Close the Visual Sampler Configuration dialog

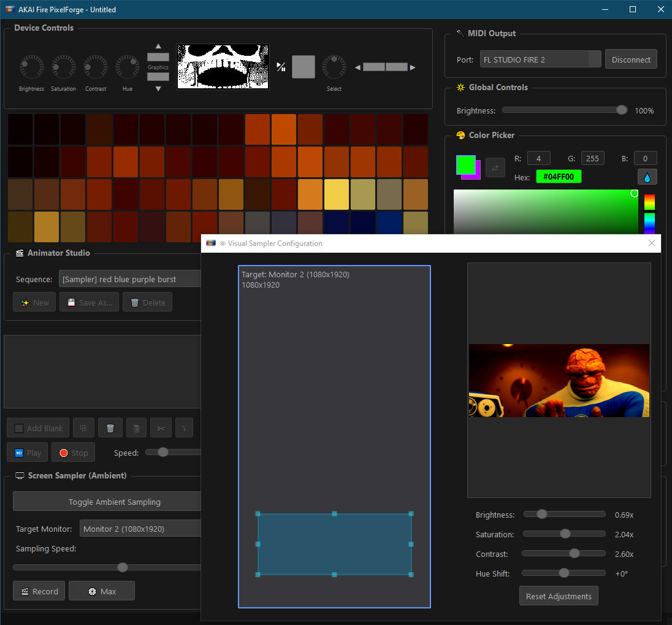651,243
